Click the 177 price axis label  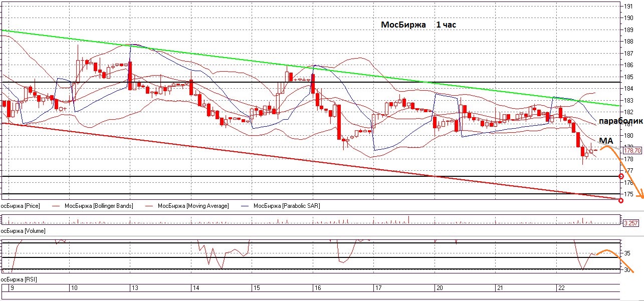(x=629, y=171)
